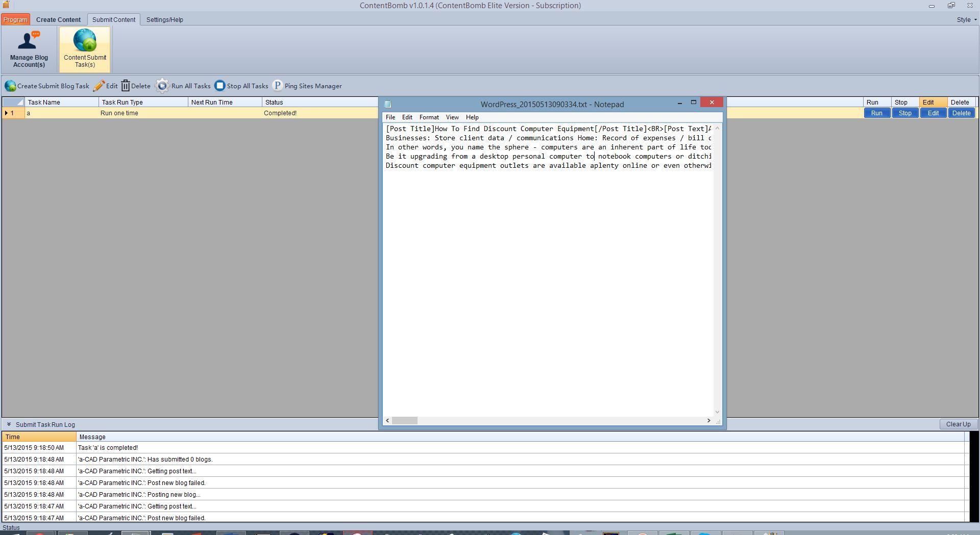Click the blue Stop button for task a

coord(905,113)
